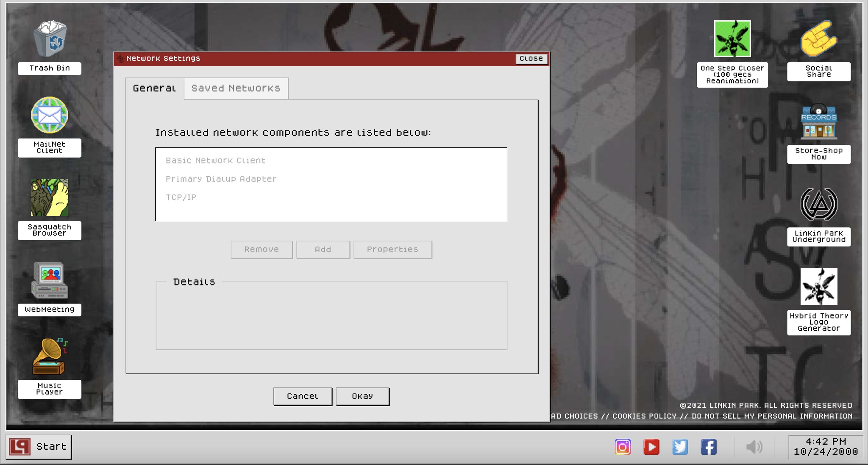The image size is (868, 465).
Task: Launch Hybrid Theory Logo Generator icon
Action: (819, 286)
